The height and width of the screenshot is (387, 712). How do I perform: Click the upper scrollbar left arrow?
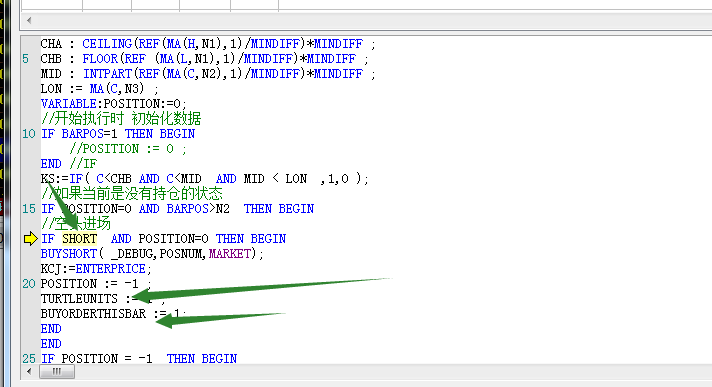[29, 20]
